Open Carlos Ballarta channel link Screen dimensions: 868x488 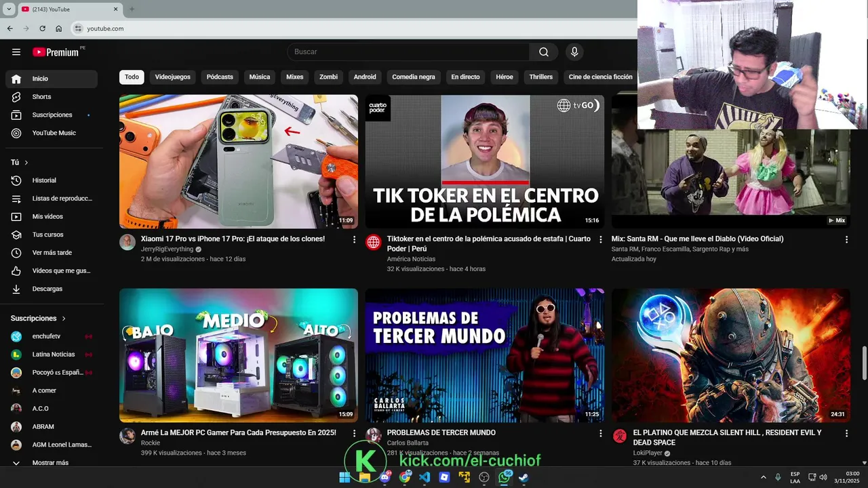pos(408,443)
